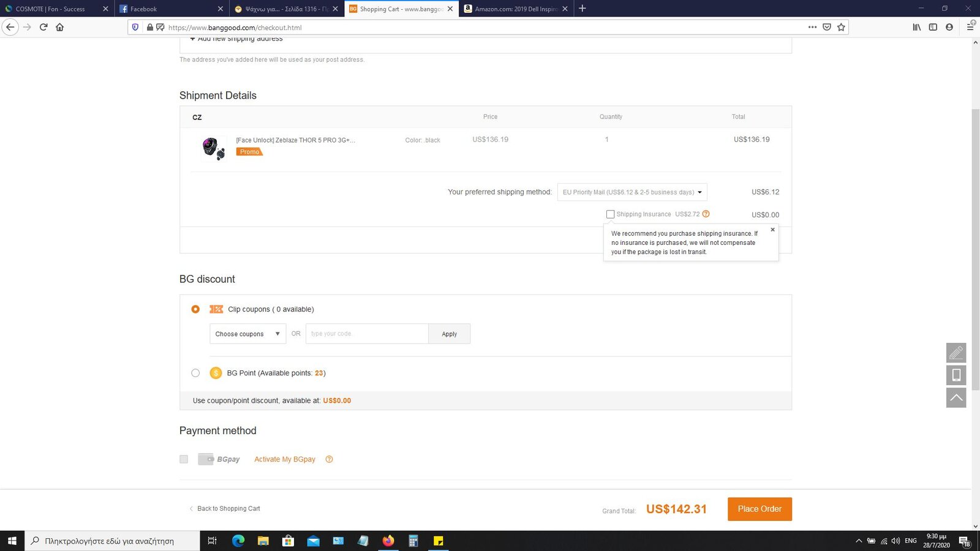Open the preferred shipping method dropdown
The height and width of the screenshot is (551, 980).
click(632, 192)
